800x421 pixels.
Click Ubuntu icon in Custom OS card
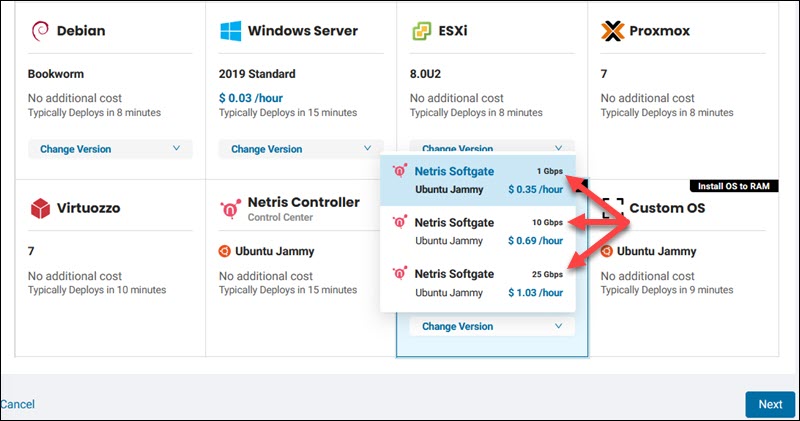point(607,251)
